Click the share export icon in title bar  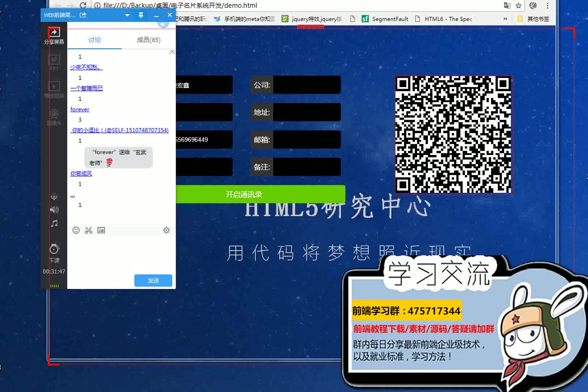[x=83, y=15]
